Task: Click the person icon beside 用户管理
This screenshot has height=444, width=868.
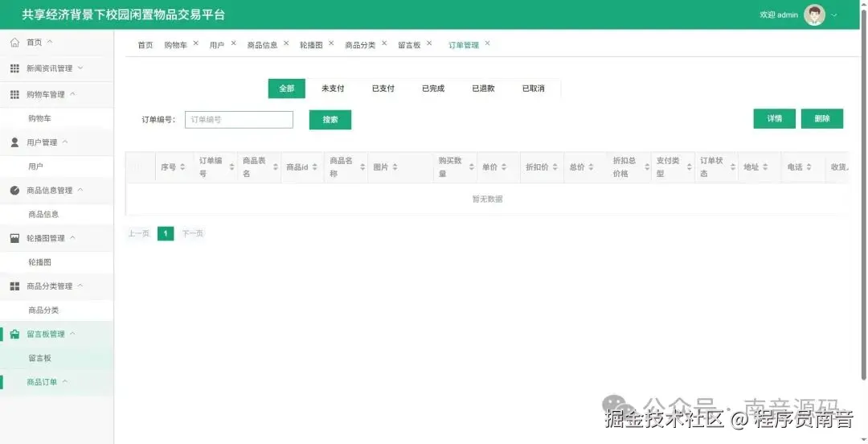Action: [15, 142]
